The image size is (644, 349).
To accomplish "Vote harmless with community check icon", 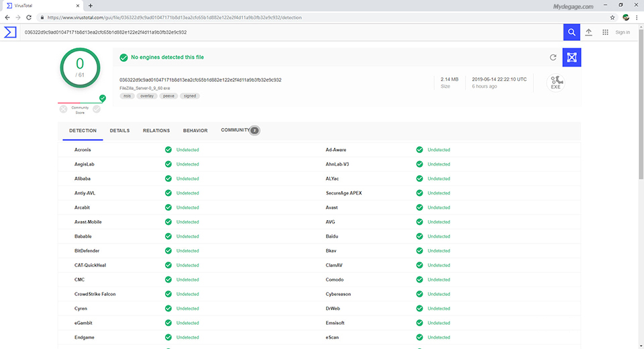I will pos(97,109).
